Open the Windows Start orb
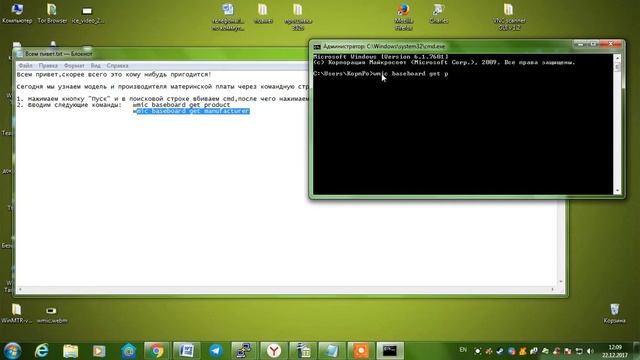The height and width of the screenshot is (360, 640). [x=12, y=351]
